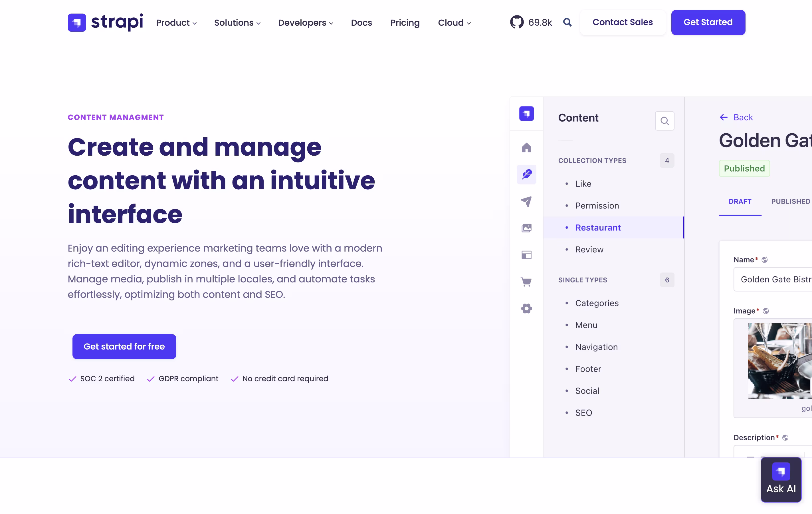Click the home icon in admin sidebar
812x514 pixels.
[526, 147]
